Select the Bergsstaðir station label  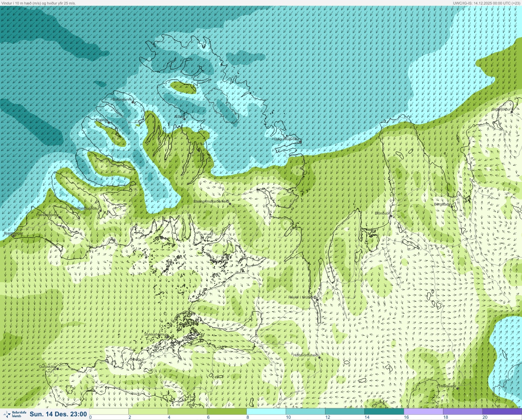click(442, 204)
